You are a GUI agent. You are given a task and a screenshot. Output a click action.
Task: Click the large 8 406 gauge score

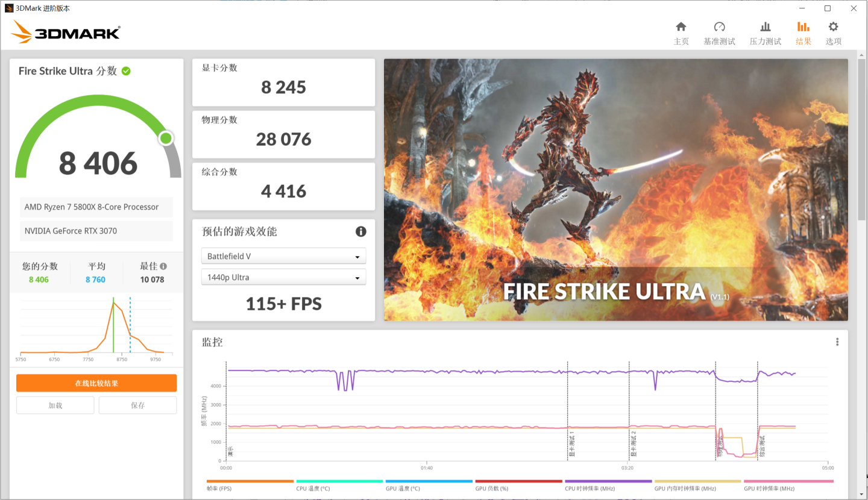(x=98, y=163)
